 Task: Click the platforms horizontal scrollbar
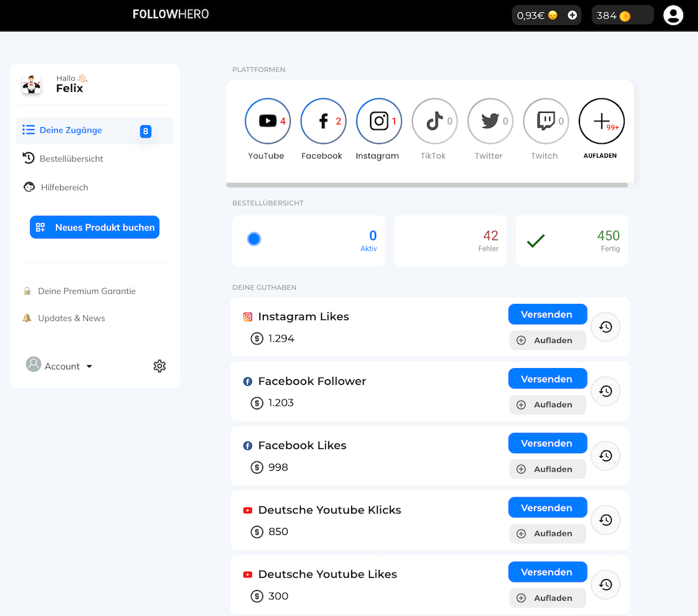click(426, 185)
